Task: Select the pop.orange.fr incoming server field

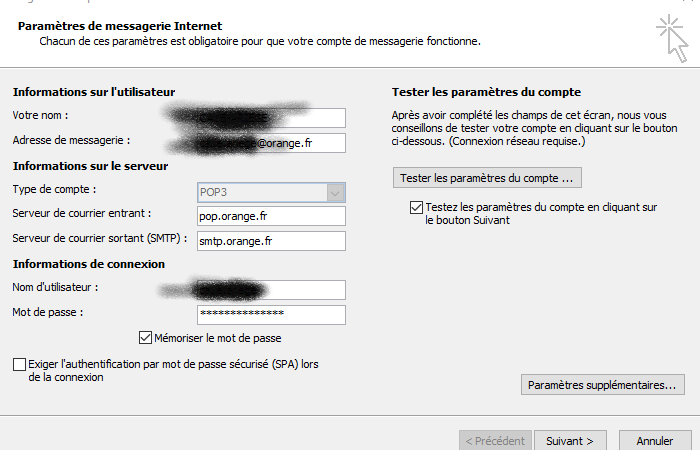Action: [x=271, y=216]
